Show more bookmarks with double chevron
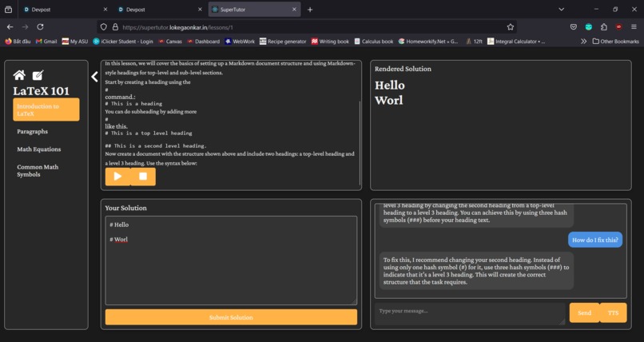This screenshot has width=644, height=342. (x=583, y=42)
